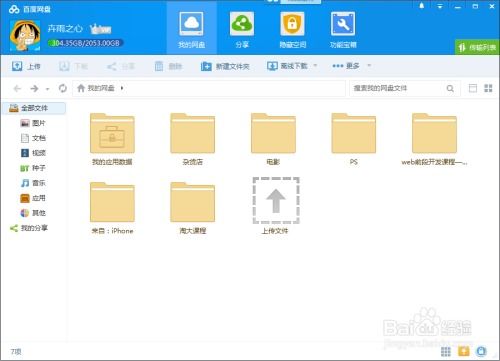Click the search magnifier icon
Image resolution: width=500 pixels, height=361 pixels.
450,88
